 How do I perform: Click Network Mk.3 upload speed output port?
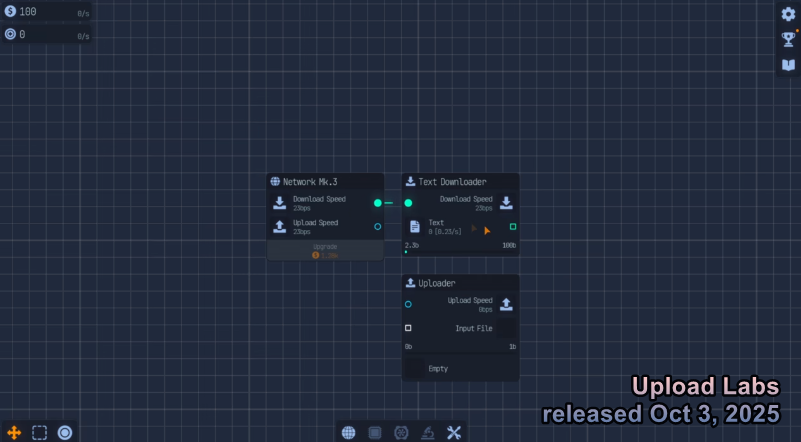point(377,227)
